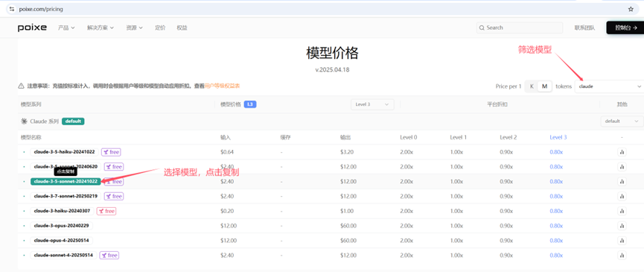
Task: Switch price unit to M tokens
Action: [x=544, y=86]
